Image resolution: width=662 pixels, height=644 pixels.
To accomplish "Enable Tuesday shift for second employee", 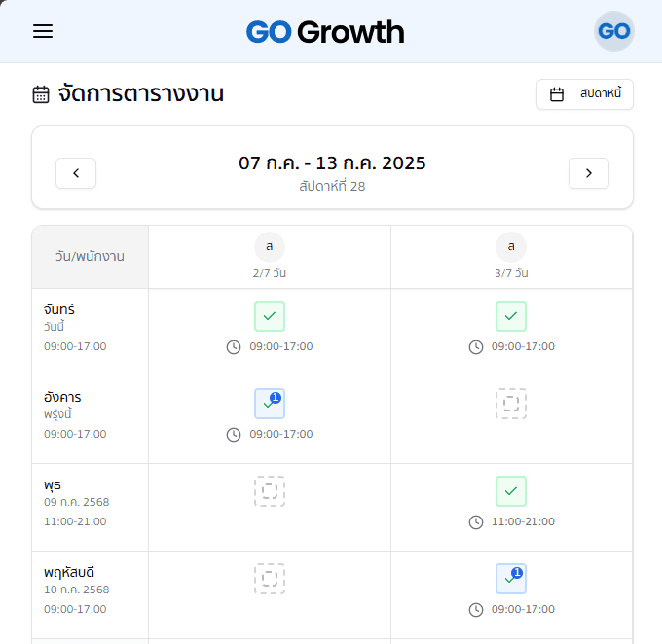I will (x=511, y=404).
